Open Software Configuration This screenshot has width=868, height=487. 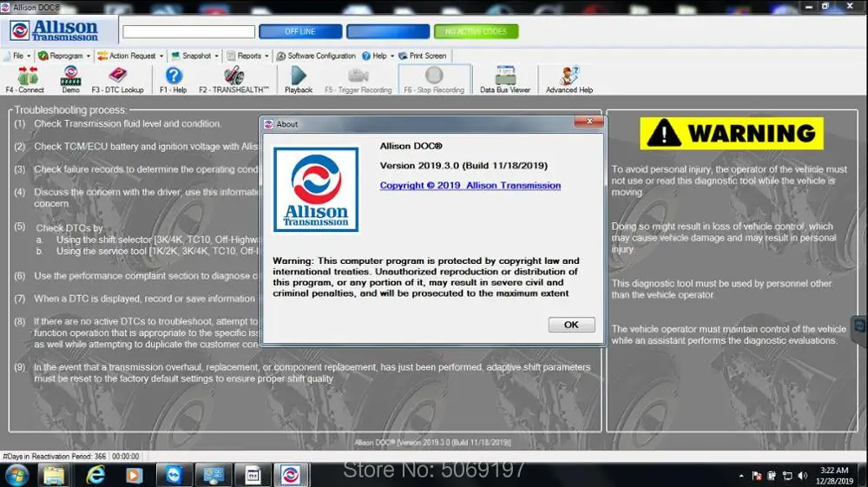point(316,56)
